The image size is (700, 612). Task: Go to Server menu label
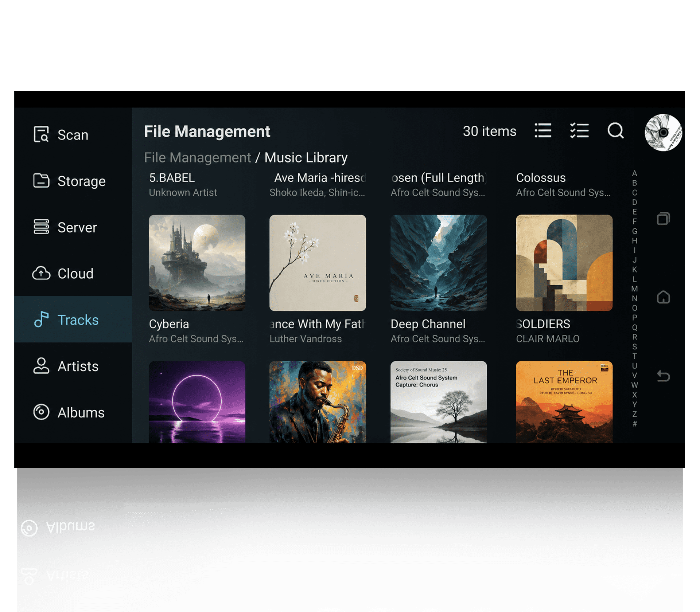point(77,227)
